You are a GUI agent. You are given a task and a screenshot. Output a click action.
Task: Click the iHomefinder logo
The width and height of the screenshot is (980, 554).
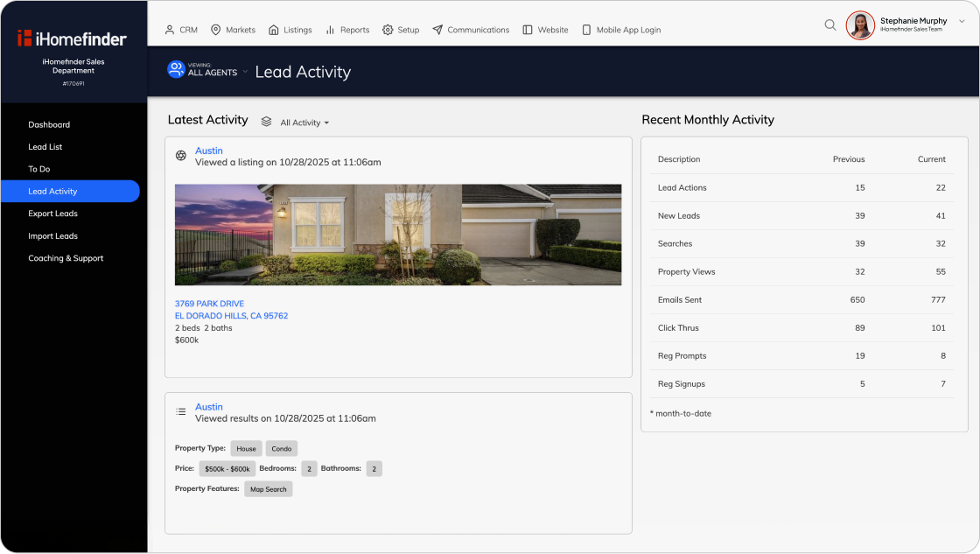pyautogui.click(x=73, y=39)
